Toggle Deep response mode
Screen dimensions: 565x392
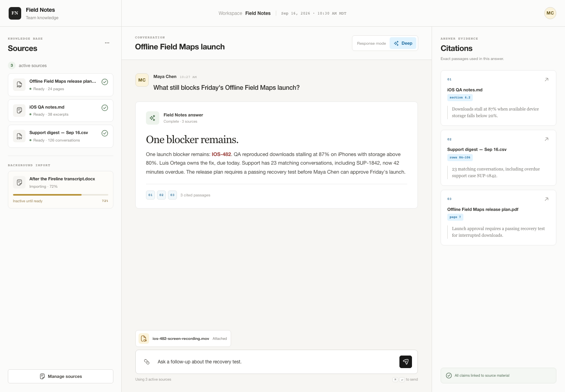click(x=403, y=43)
